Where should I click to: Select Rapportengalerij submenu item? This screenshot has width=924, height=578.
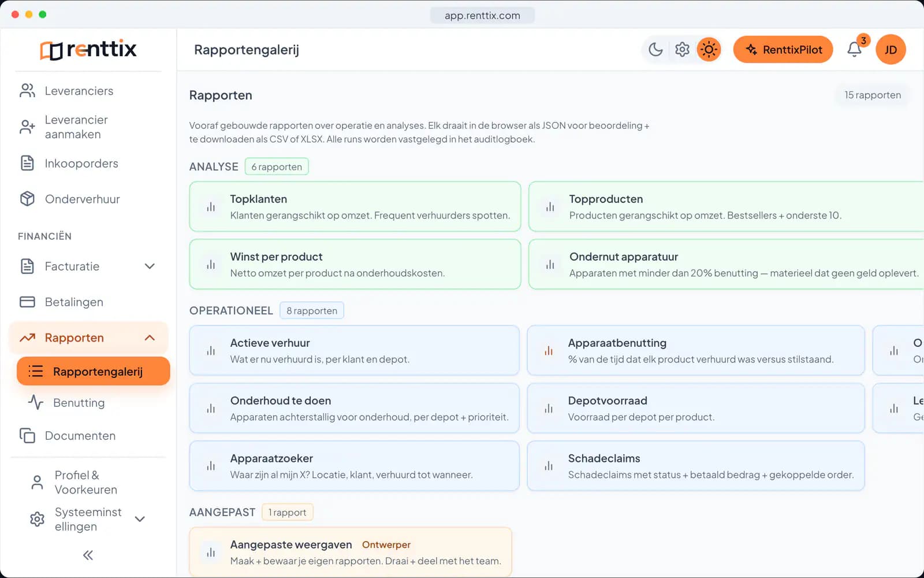94,371
